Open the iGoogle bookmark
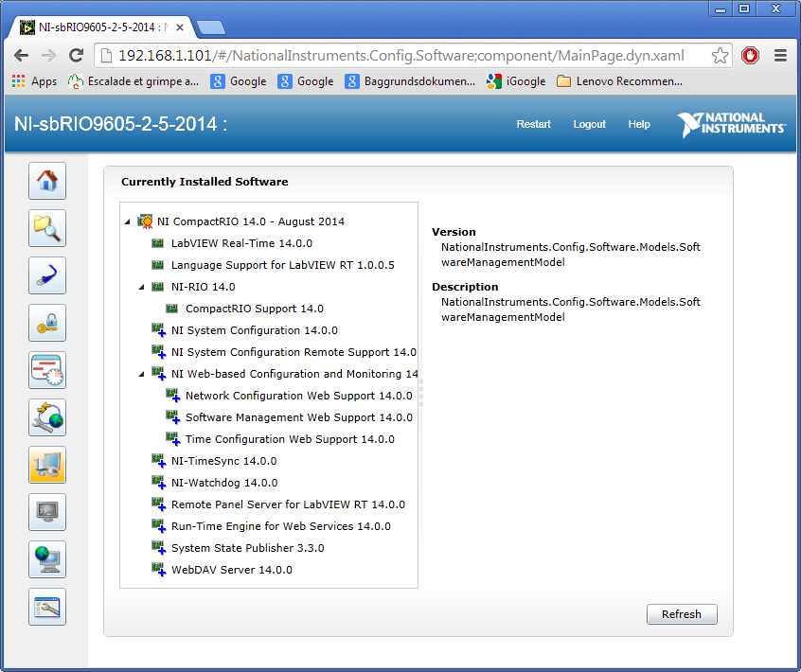This screenshot has height=672, width=801. (516, 81)
